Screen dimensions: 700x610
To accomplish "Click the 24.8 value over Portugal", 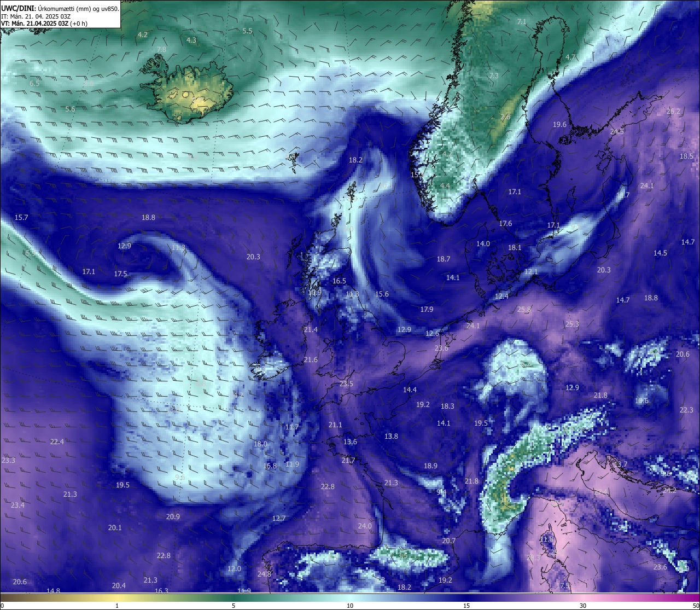I will 264,574.
